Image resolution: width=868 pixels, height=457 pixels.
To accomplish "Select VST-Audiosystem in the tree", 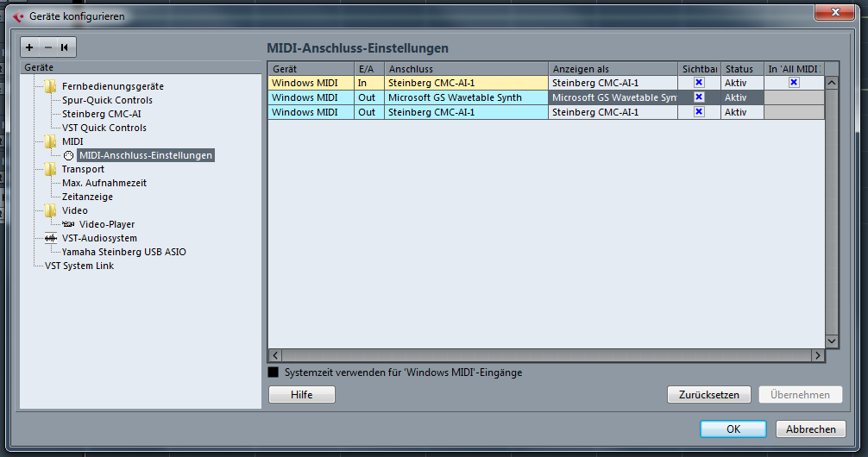I will pyautogui.click(x=99, y=239).
